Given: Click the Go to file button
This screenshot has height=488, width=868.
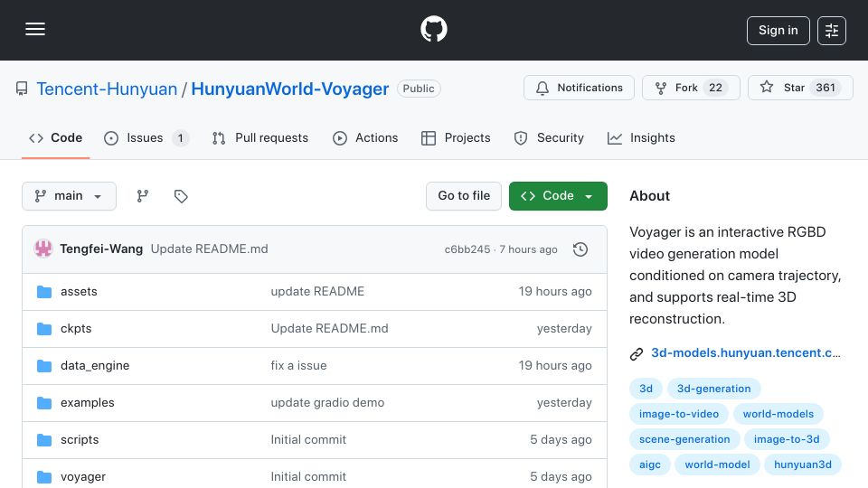Looking at the screenshot, I should point(463,196).
